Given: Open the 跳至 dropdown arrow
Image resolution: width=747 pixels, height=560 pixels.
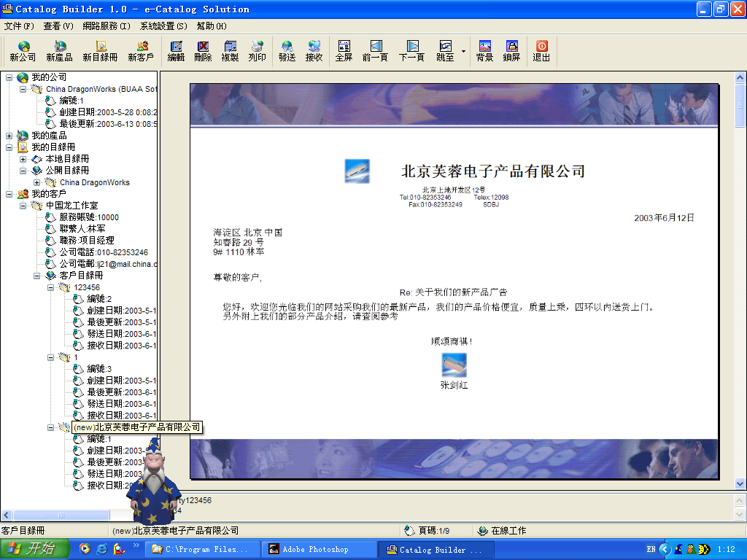Looking at the screenshot, I should coord(463,51).
